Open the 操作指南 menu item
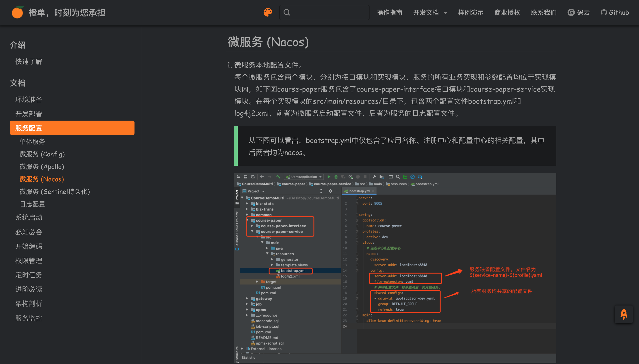The width and height of the screenshot is (639, 364). (x=389, y=13)
